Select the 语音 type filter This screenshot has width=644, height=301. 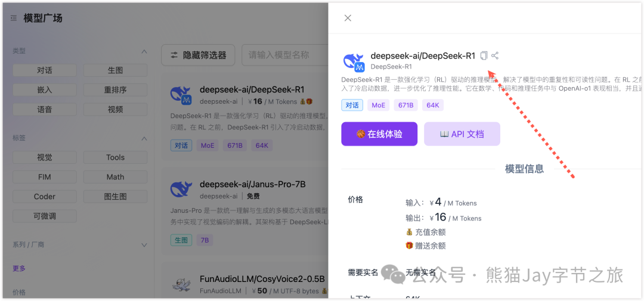pyautogui.click(x=44, y=110)
